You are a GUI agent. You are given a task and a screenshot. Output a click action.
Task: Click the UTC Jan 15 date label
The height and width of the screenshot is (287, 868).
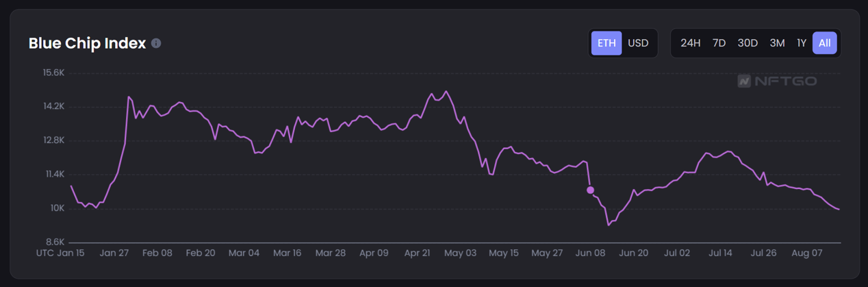tap(60, 253)
